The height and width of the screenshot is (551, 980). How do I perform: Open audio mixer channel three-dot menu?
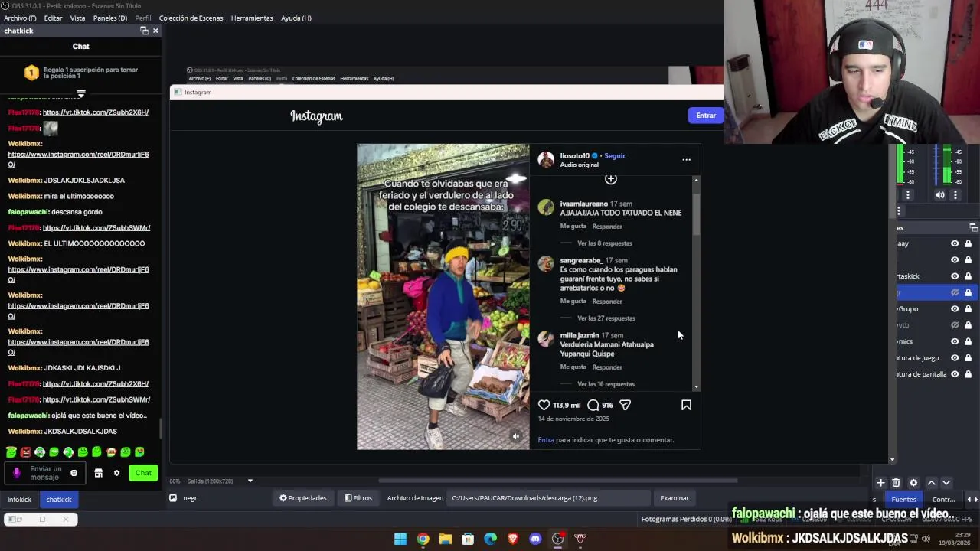955,195
